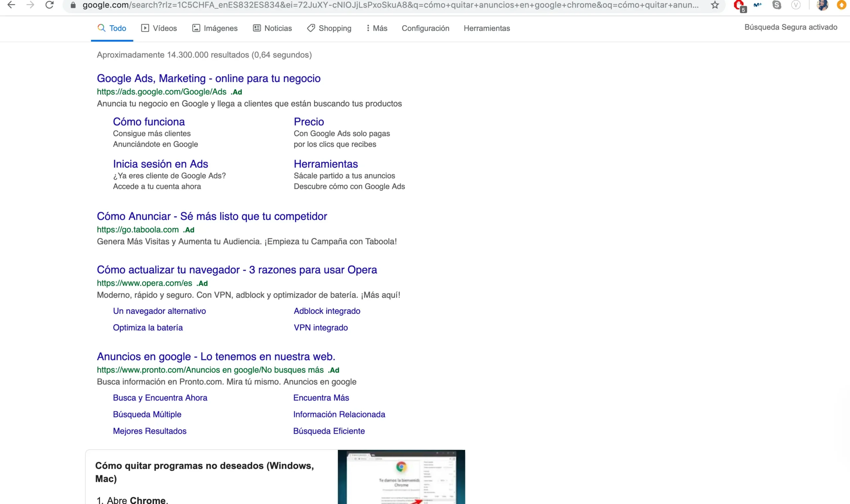This screenshot has width=850, height=504.
Task: Click the circled V extension icon
Action: 796,5
